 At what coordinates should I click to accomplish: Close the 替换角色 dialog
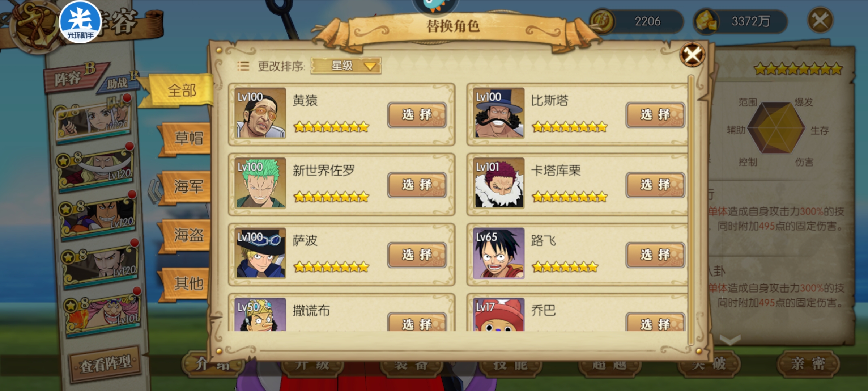692,55
